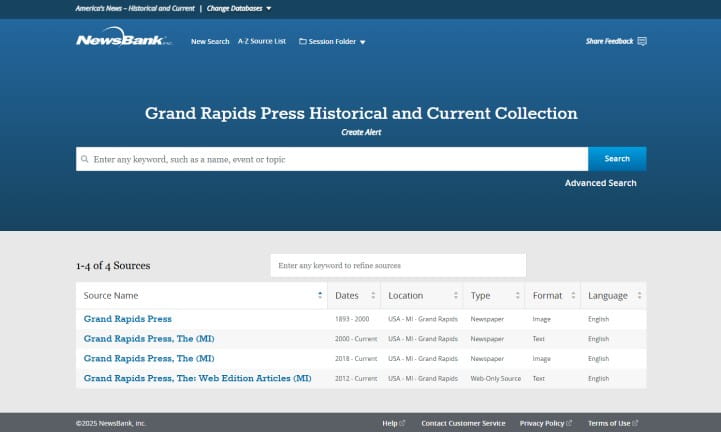Open the A-Z Source List
The width and height of the screenshot is (721, 432).
[262, 41]
